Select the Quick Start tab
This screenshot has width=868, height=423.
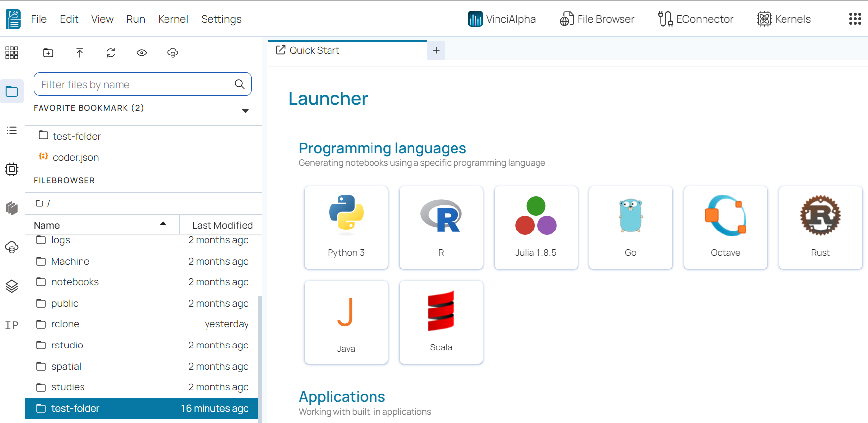(347, 50)
